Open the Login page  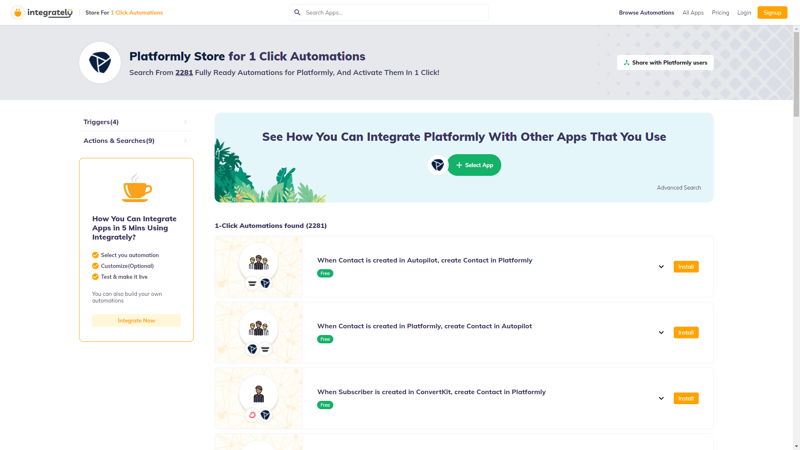744,12
